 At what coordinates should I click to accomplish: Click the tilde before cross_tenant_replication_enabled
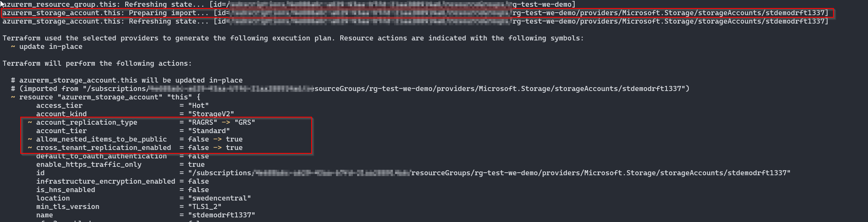tap(30, 148)
